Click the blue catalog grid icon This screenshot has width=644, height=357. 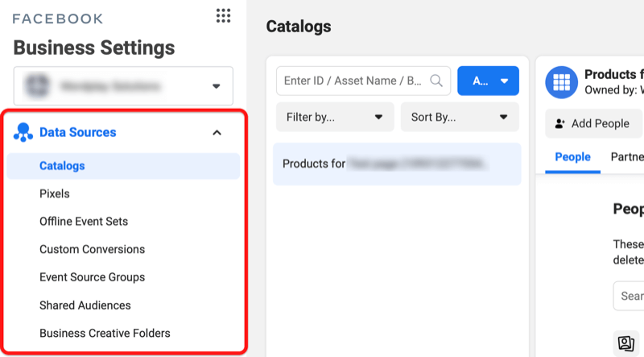pos(561,82)
